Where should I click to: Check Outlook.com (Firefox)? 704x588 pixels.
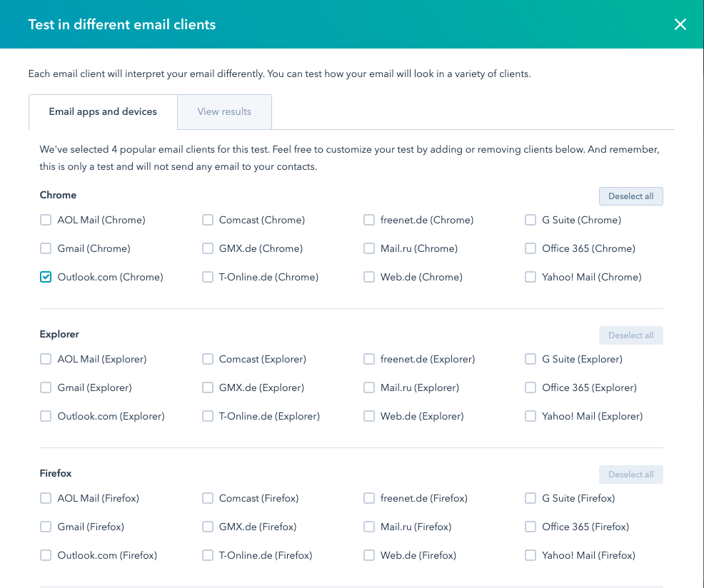pos(46,555)
